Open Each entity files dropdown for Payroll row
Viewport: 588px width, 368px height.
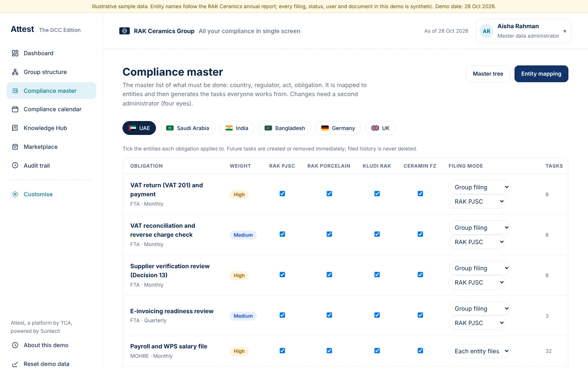point(479,351)
